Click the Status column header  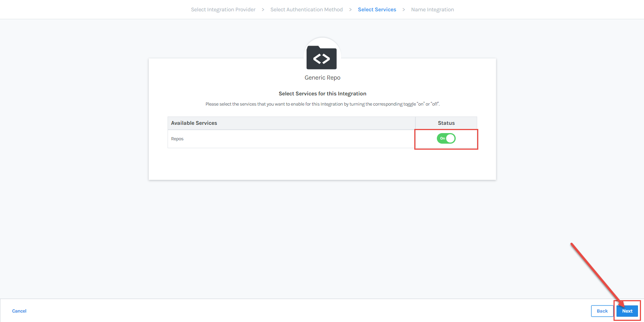pyautogui.click(x=446, y=123)
